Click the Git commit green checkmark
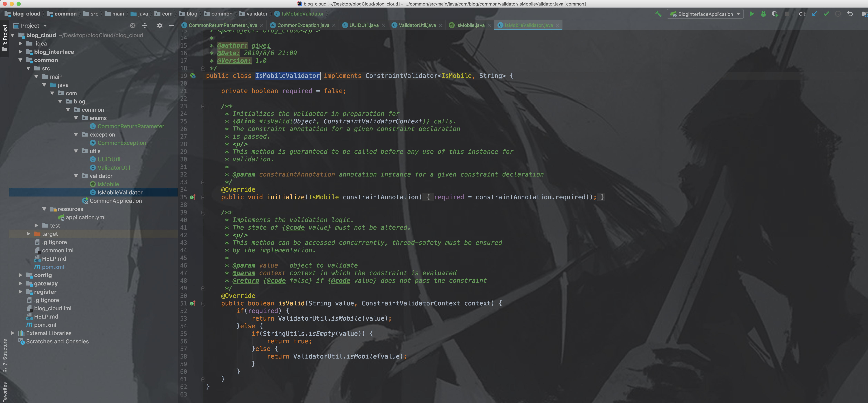This screenshot has height=403, width=868. (x=826, y=14)
